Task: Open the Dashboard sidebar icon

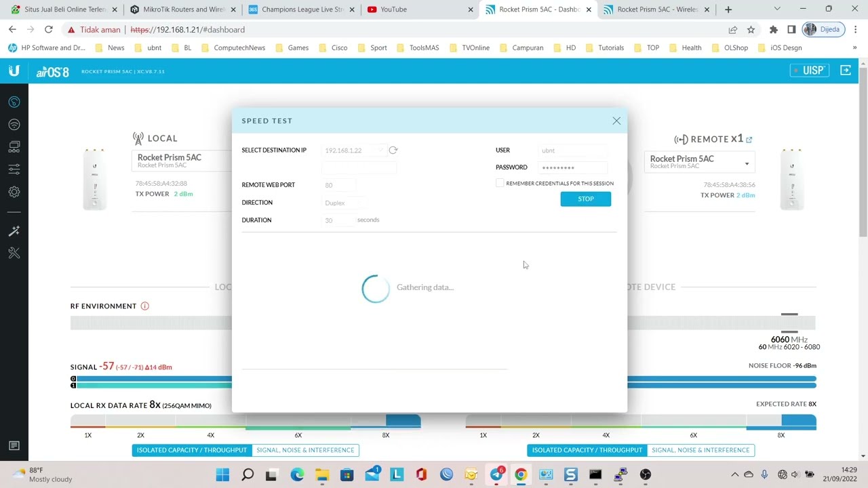Action: click(14, 102)
